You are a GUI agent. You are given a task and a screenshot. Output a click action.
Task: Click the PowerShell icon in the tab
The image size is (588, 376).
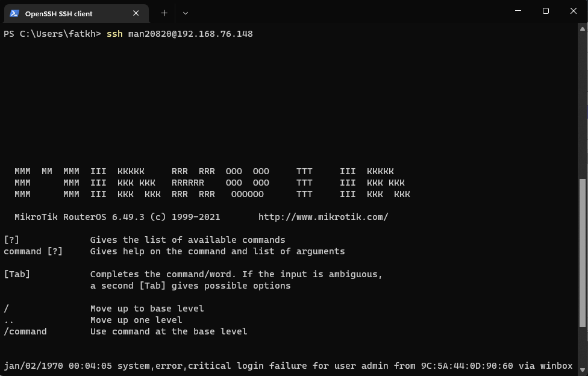click(x=14, y=13)
